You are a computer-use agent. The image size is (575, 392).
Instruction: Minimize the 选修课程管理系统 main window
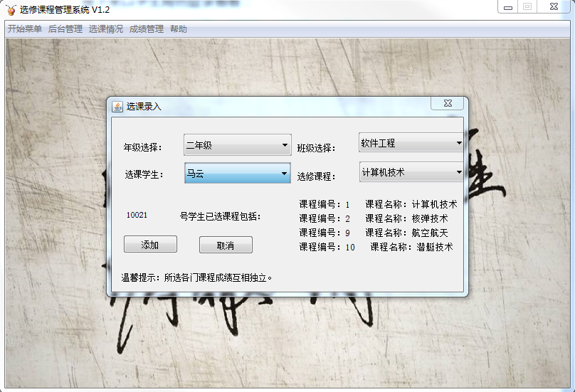pos(508,7)
